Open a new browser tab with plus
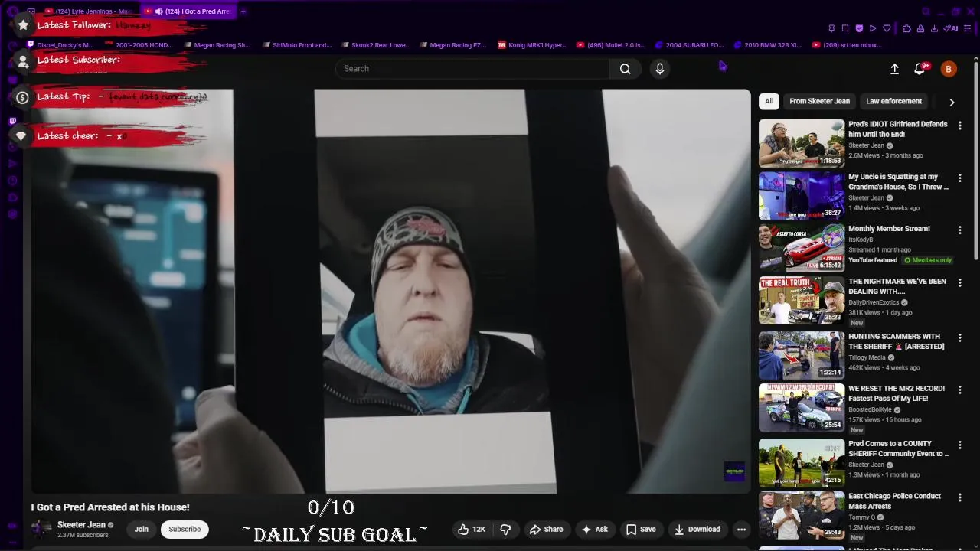Viewport: 980px width, 551px height. click(243, 11)
